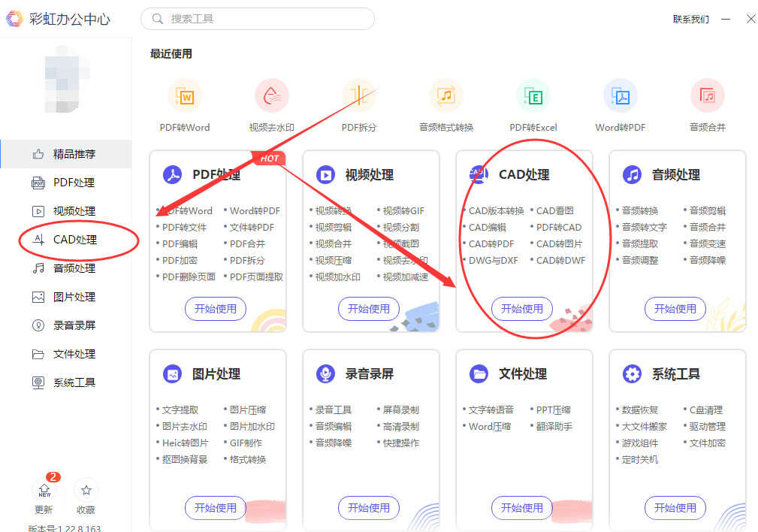
Task: Click 开始使用 in the CAD处理 card
Action: [x=522, y=309]
